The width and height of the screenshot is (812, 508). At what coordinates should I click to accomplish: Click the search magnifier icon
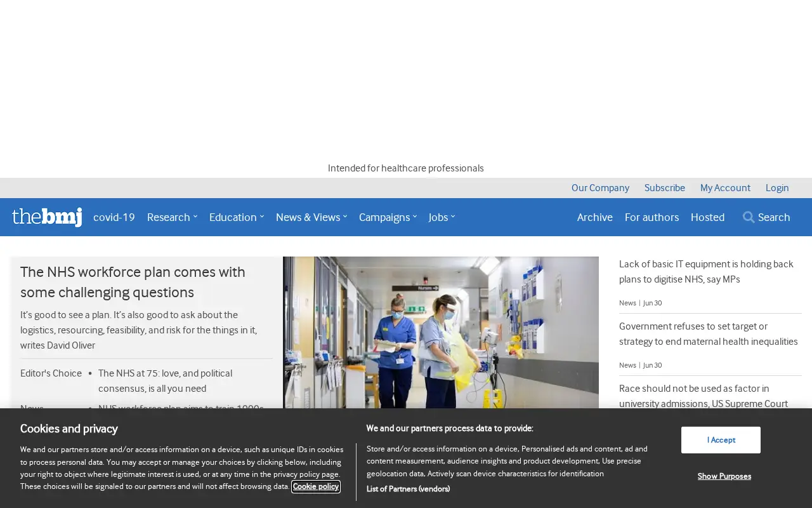[x=749, y=217]
